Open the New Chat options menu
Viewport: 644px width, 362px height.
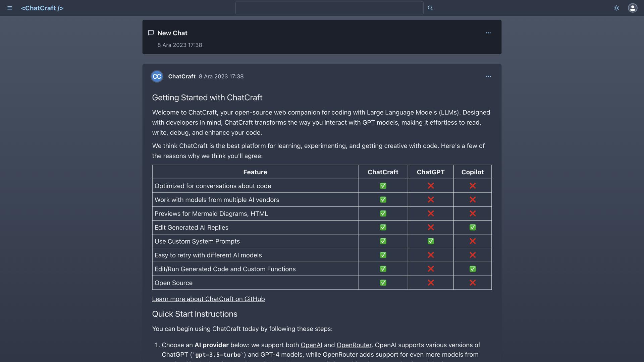point(488,33)
